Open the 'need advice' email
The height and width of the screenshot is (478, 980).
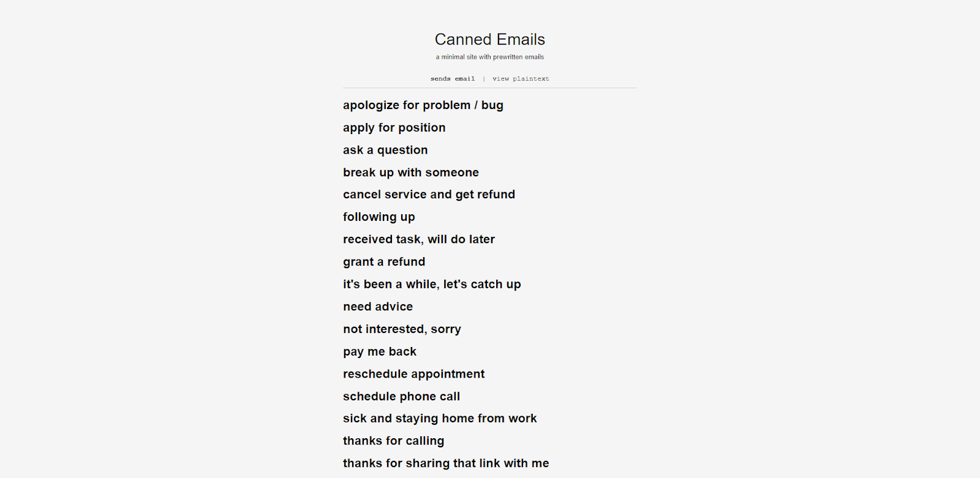(x=378, y=307)
